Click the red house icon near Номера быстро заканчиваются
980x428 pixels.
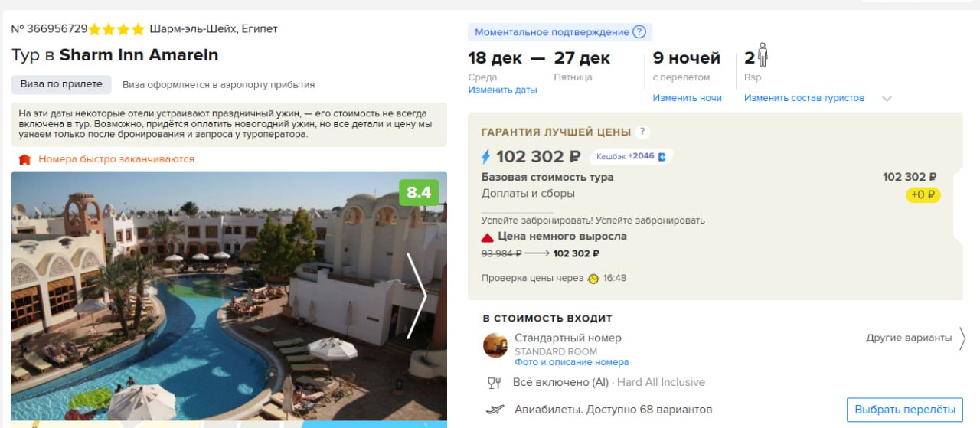[x=24, y=159]
